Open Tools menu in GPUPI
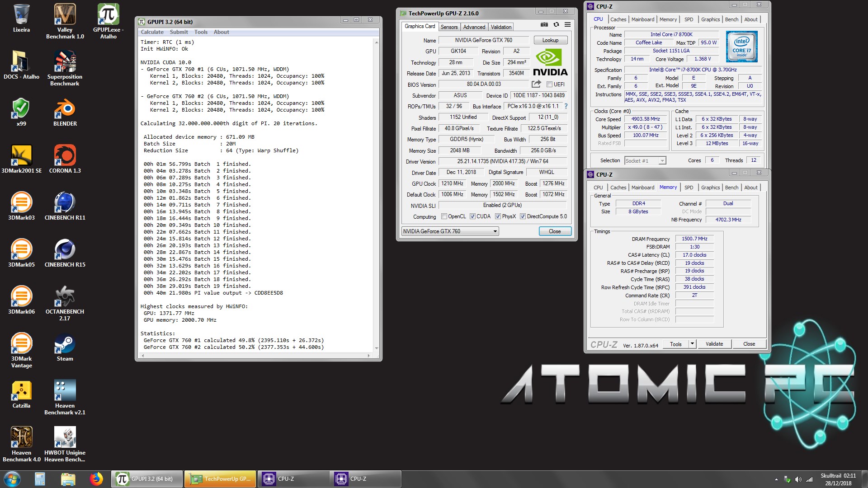 [x=201, y=32]
